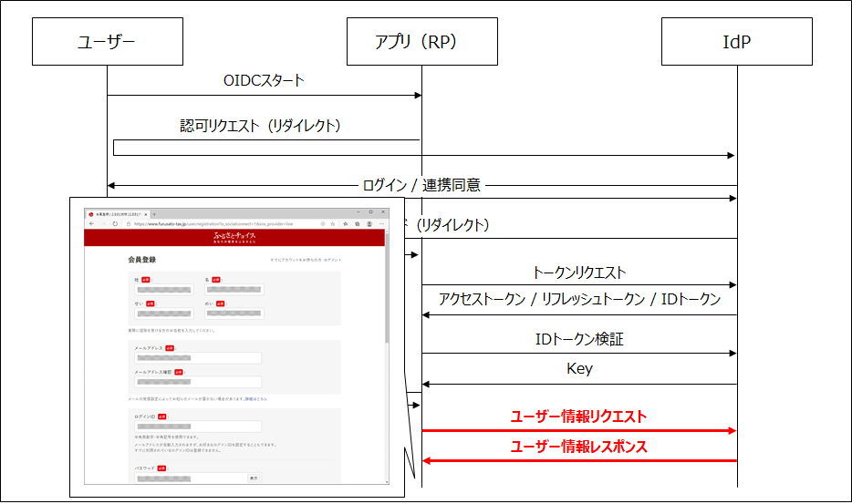Click the ふるさとチョイス logo in red header
Viewport: 852px width, 504px height.
234,237
